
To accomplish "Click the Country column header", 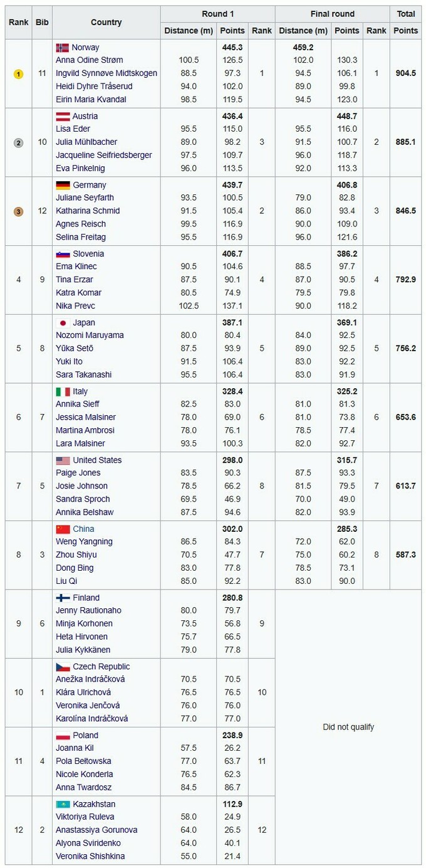I will point(106,23).
